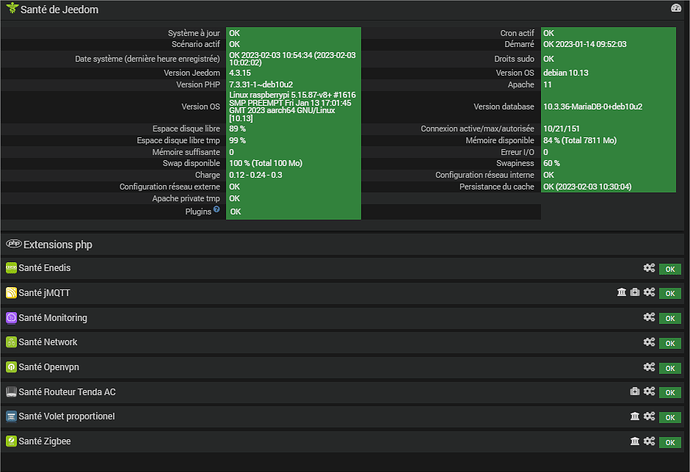This screenshot has width=690, height=472.
Task: Click the gauge icon at top-right of Santé de Jeedom
Action: point(676,8)
